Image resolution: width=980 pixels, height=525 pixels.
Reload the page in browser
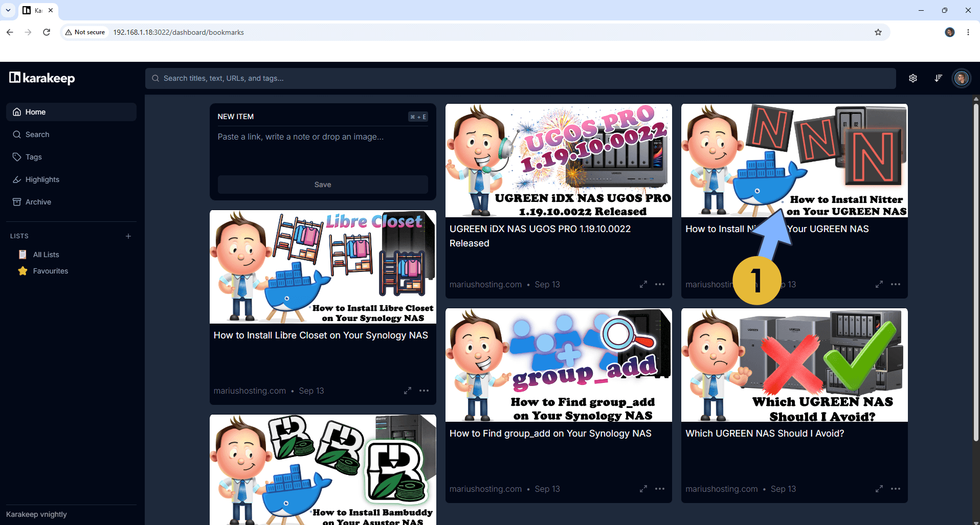tap(47, 32)
